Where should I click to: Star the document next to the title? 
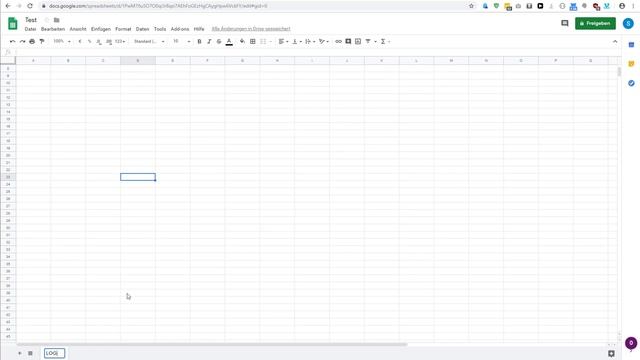(x=47, y=20)
